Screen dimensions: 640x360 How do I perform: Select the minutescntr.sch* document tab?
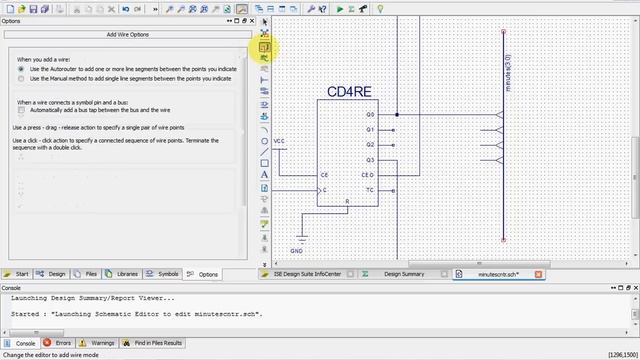498,274
